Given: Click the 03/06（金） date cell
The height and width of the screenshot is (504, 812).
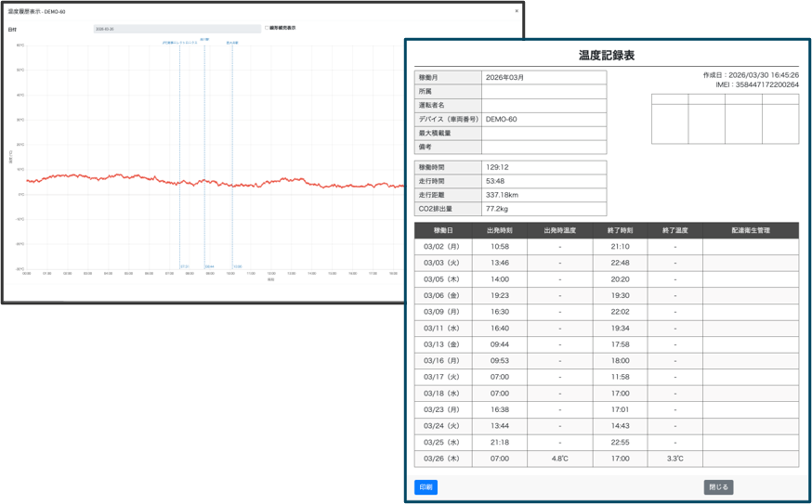Looking at the screenshot, I should click(443, 295).
